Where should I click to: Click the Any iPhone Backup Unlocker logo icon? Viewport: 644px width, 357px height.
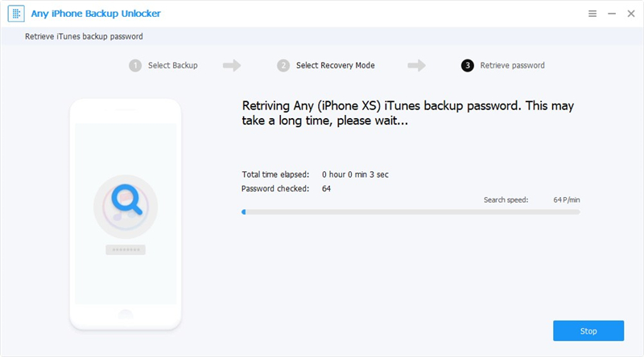point(16,14)
